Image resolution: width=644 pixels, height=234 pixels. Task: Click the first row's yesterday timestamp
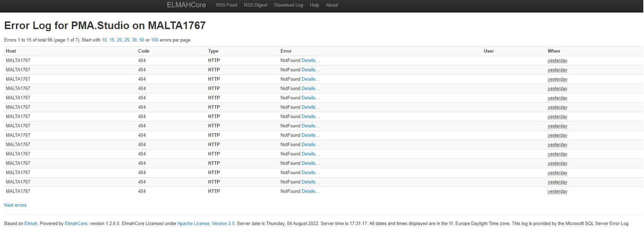click(x=557, y=61)
